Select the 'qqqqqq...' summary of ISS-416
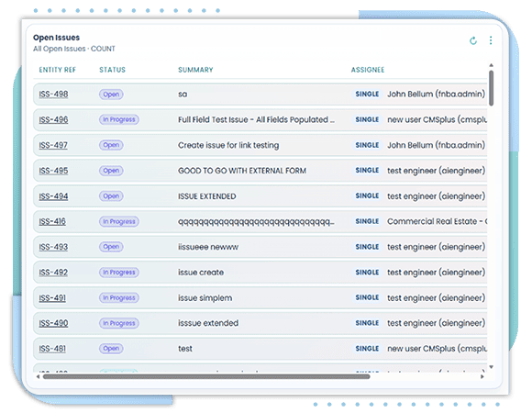 [x=256, y=221]
